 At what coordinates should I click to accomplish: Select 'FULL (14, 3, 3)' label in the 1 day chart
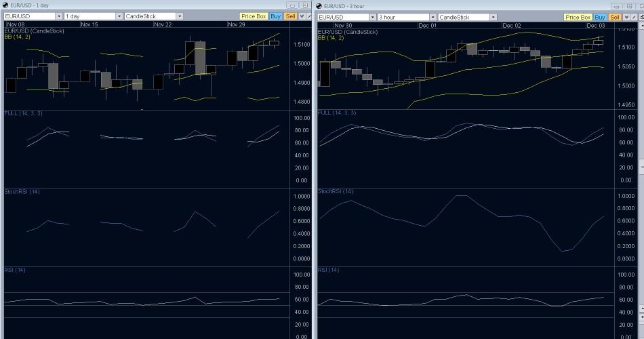(24, 113)
